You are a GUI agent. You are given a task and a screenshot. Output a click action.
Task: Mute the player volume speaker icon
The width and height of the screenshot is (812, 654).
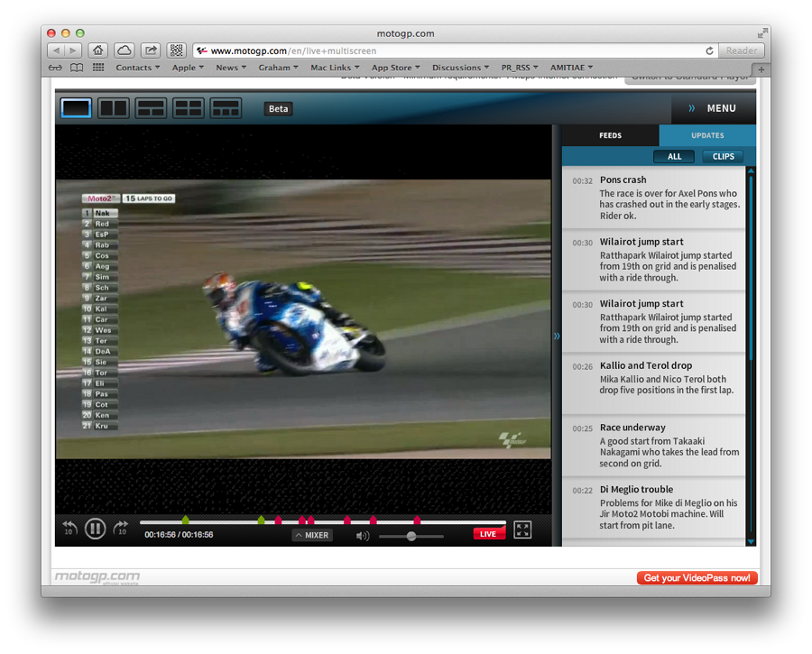(x=363, y=536)
